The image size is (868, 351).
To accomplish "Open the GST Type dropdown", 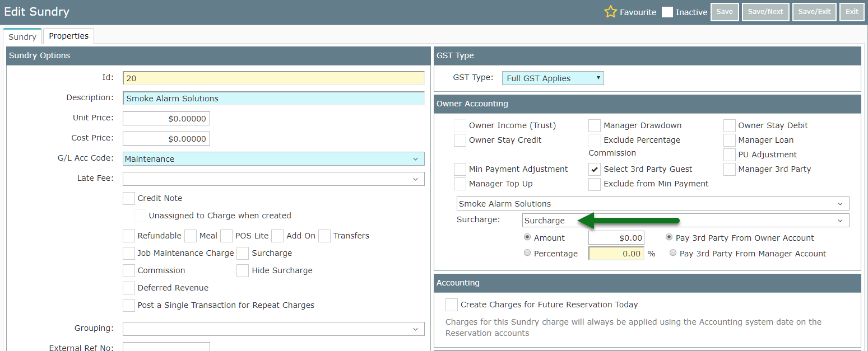I will pyautogui.click(x=553, y=78).
